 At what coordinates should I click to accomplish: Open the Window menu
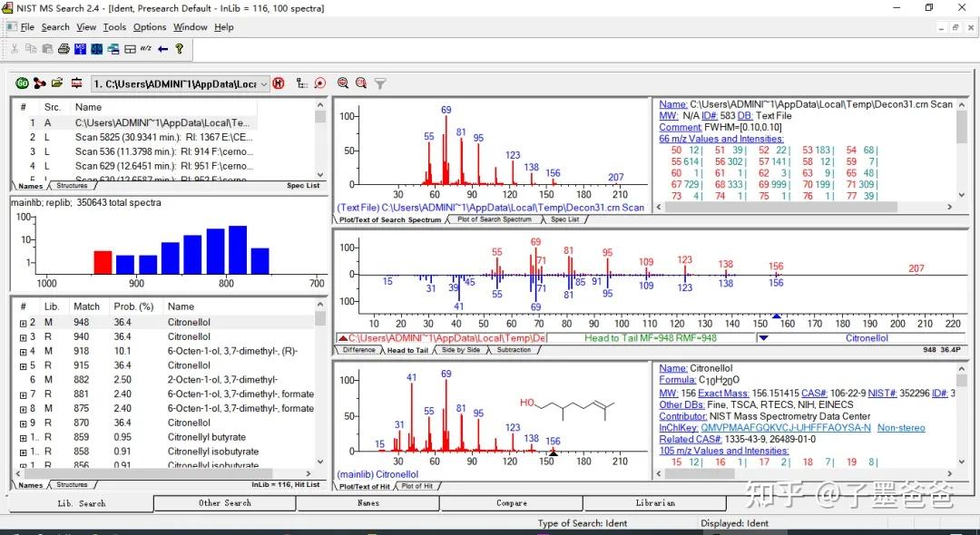click(x=190, y=27)
